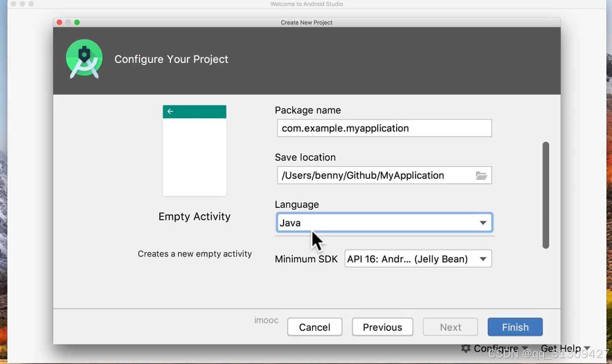Click the disabled Next button
Screen dimensions: 612x364
point(450,327)
